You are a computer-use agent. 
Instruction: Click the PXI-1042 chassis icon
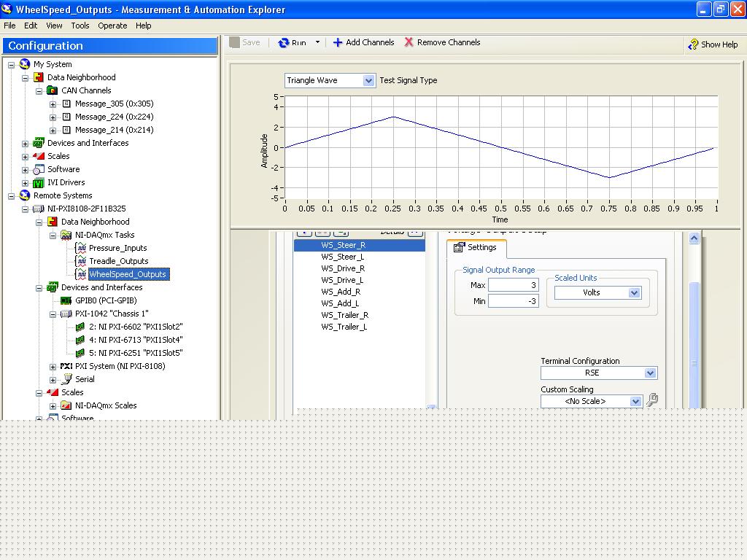pyautogui.click(x=66, y=314)
